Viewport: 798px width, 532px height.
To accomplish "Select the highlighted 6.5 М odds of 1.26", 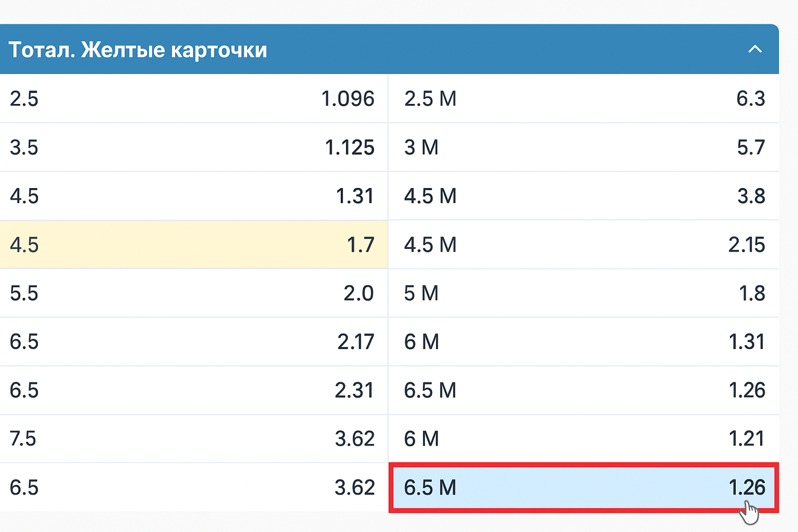I will [x=582, y=488].
